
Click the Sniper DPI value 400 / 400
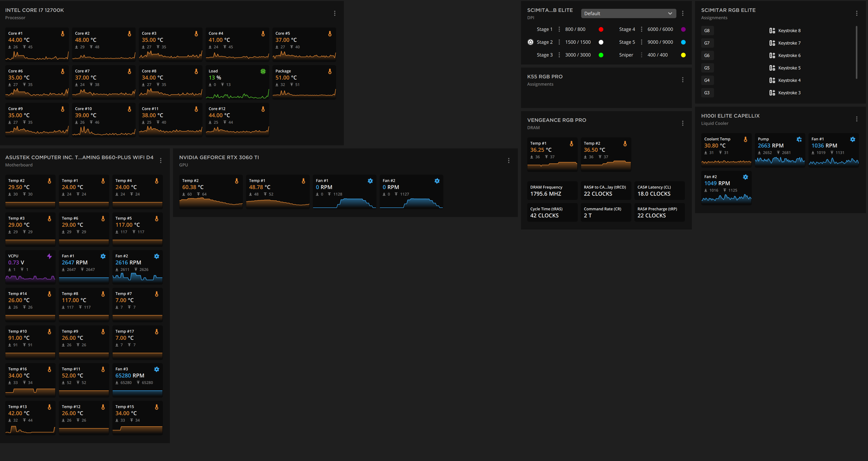click(657, 55)
